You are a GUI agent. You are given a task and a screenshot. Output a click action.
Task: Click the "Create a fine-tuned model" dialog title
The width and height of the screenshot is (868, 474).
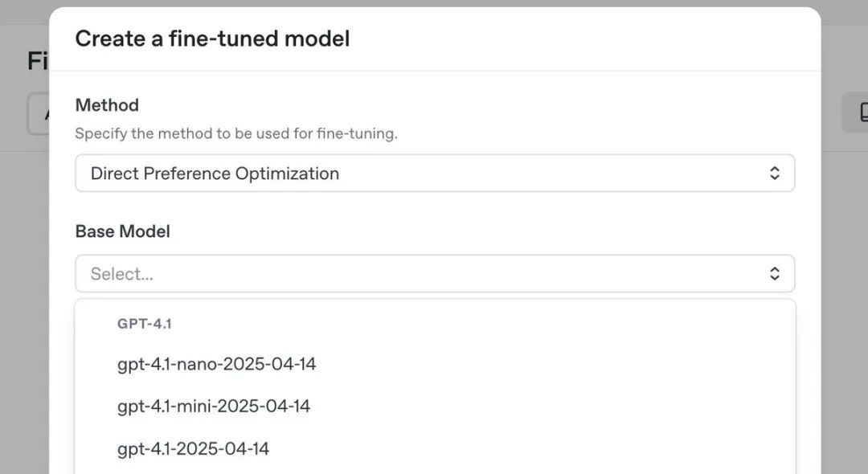tap(212, 39)
